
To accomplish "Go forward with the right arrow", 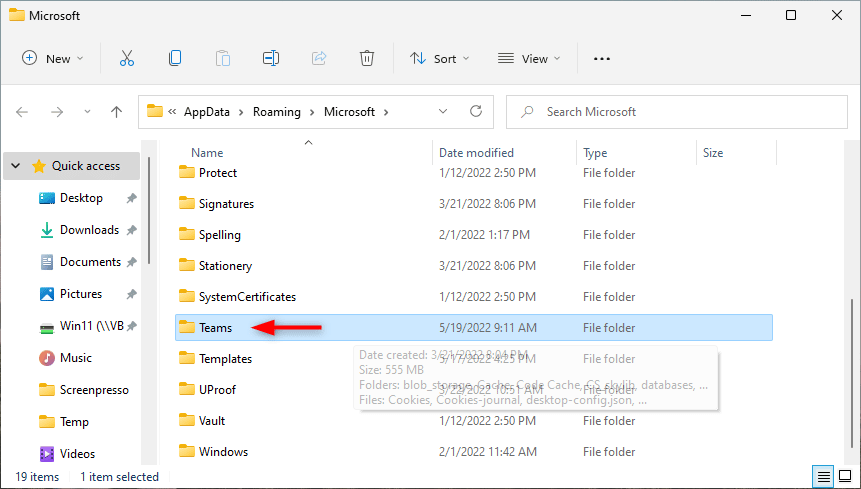I will (x=57, y=112).
